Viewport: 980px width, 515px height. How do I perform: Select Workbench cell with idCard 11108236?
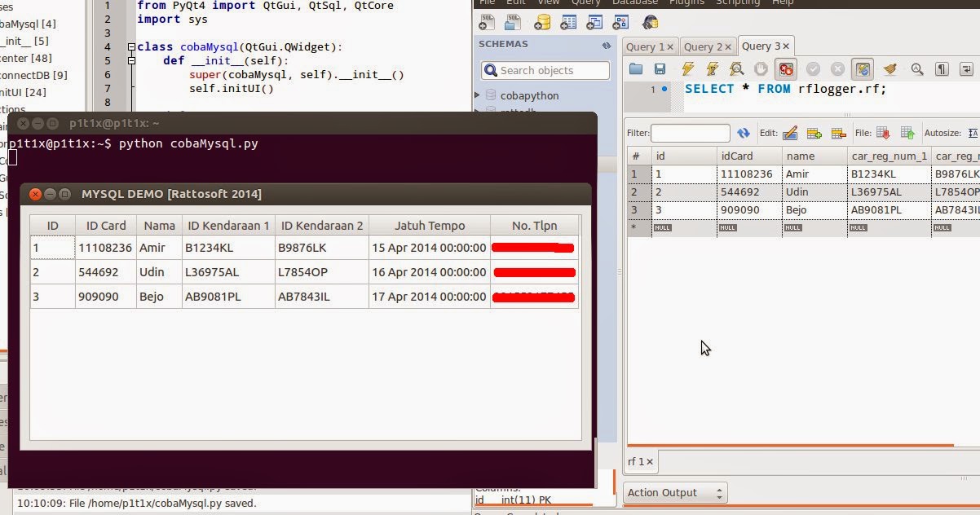coord(748,174)
